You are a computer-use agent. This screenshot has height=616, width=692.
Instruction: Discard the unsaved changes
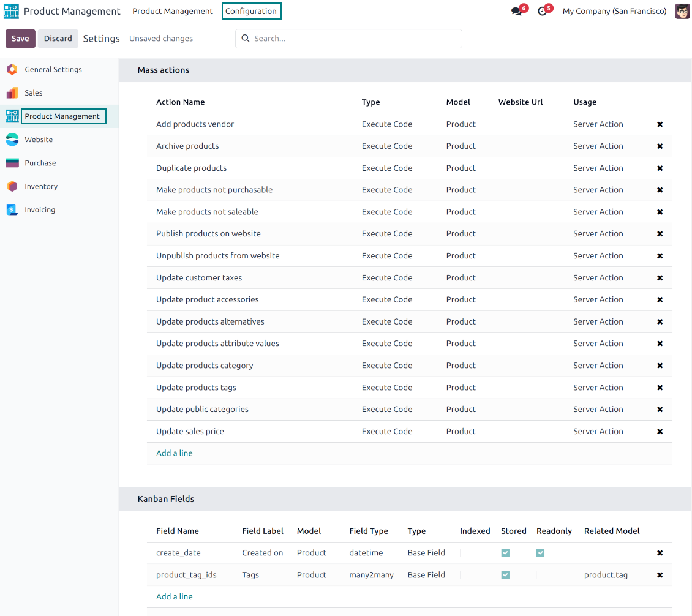point(58,39)
